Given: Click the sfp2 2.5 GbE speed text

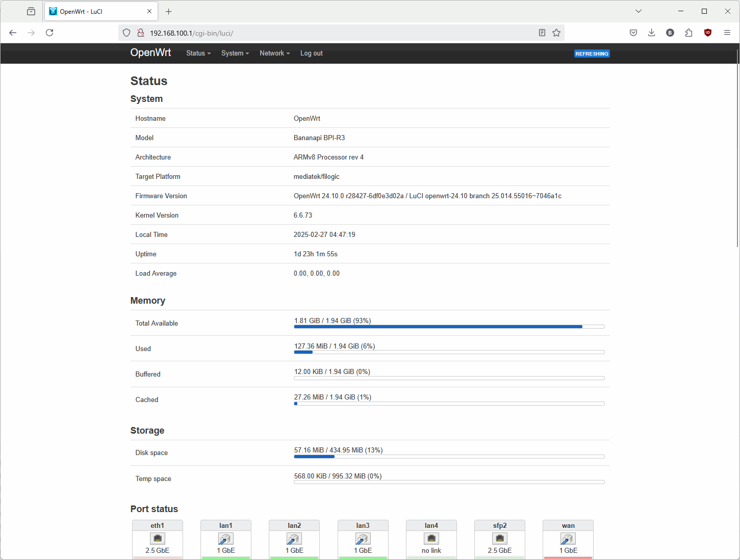Looking at the screenshot, I should click(500, 550).
